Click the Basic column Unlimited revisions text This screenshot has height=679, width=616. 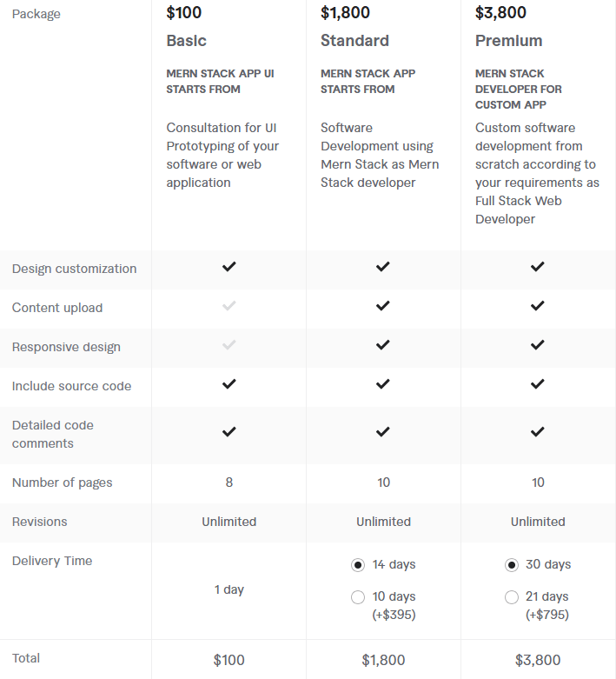click(x=229, y=522)
